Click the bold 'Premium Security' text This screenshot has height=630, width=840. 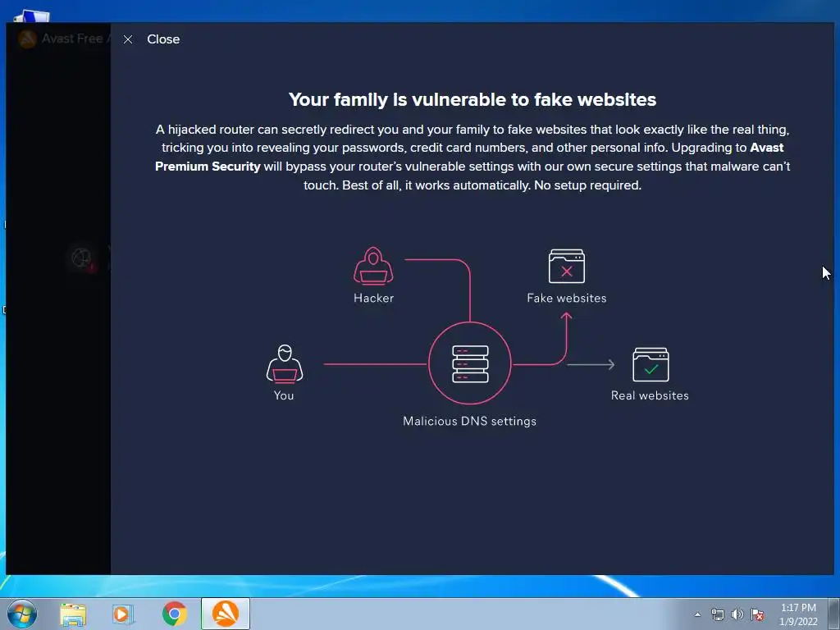click(x=208, y=167)
